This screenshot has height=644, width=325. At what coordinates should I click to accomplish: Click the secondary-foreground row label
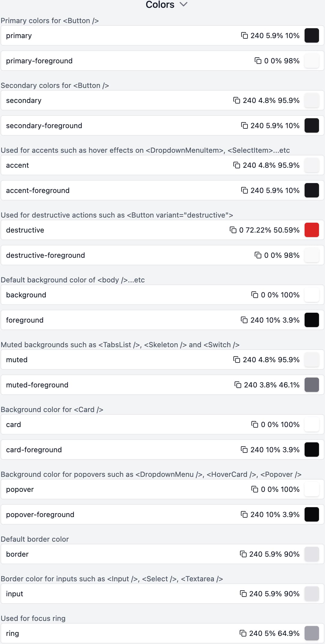(44, 126)
